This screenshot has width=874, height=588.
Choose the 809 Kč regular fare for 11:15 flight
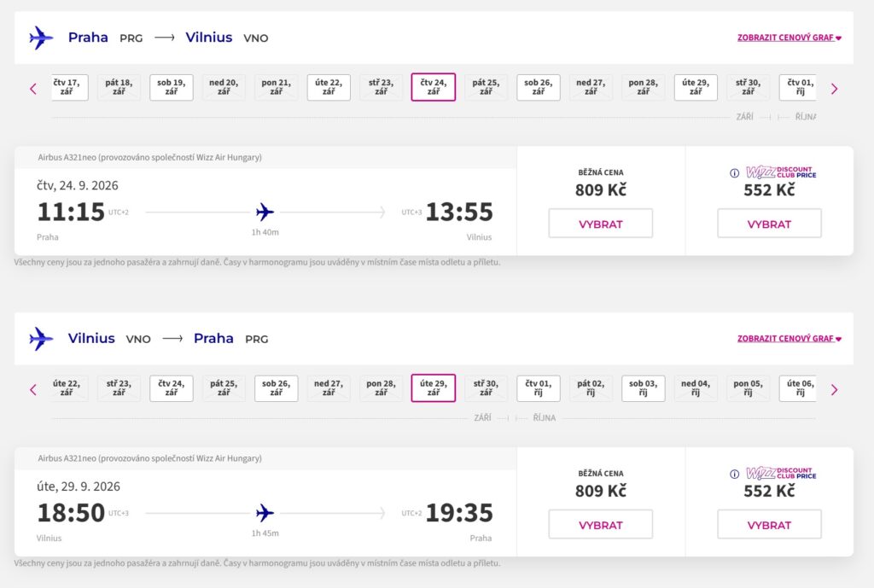(600, 224)
